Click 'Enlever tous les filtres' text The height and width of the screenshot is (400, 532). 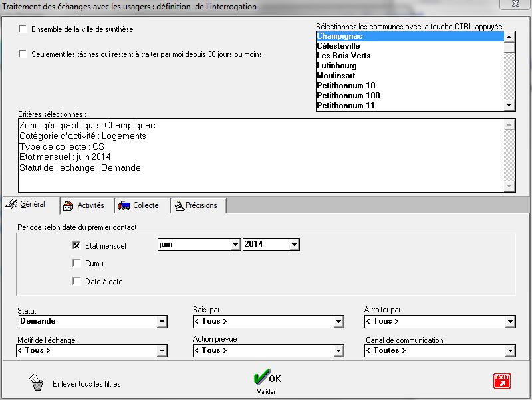(86, 383)
